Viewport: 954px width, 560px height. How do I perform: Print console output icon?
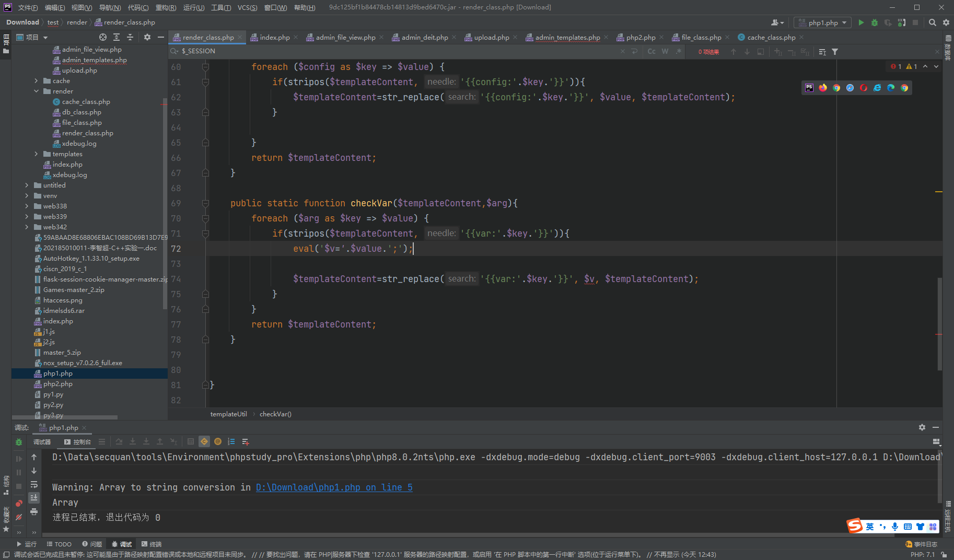[34, 511]
